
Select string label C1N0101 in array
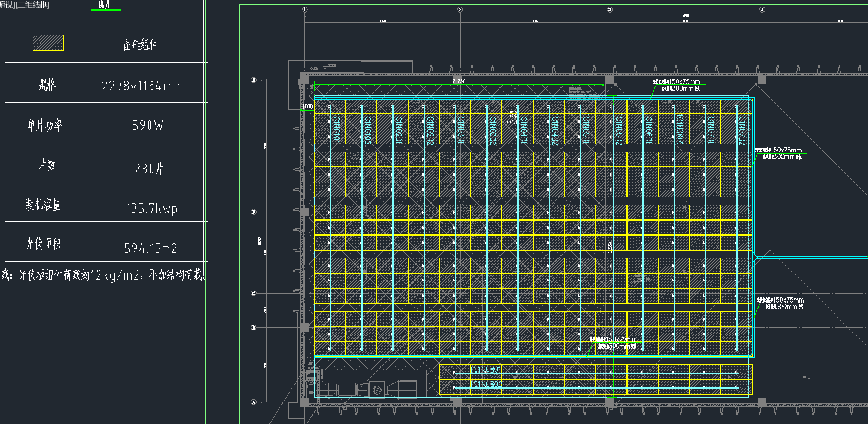tap(336, 129)
